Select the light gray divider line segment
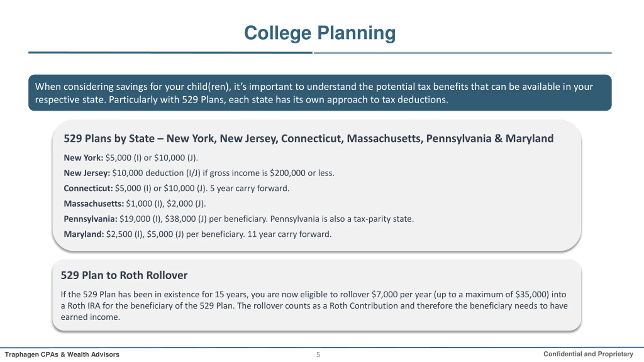 (x=463, y=53)
